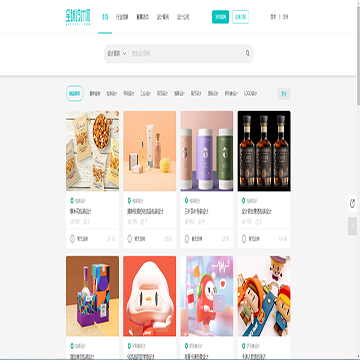Click the solid teal button in header
This screenshot has height=360, width=360.
point(220,17)
